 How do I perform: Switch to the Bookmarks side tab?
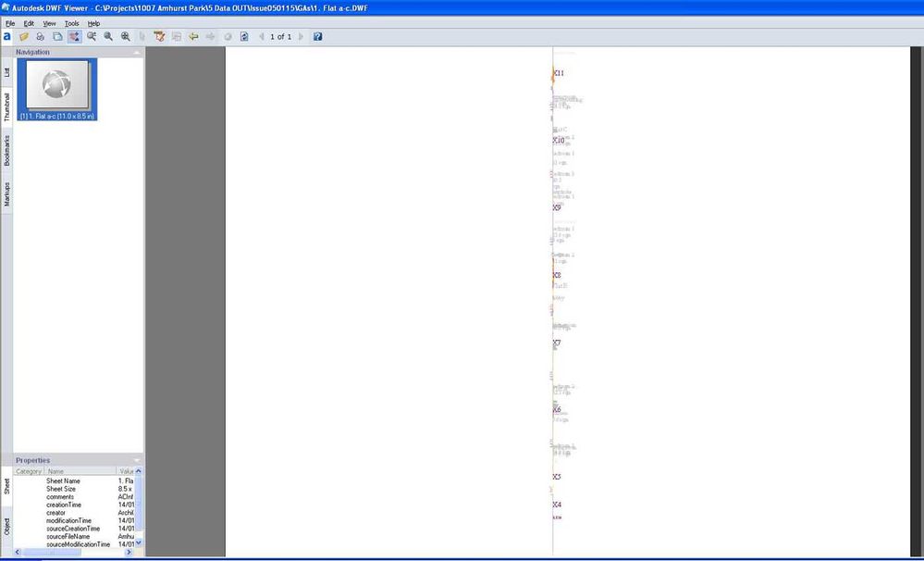pyautogui.click(x=6, y=150)
